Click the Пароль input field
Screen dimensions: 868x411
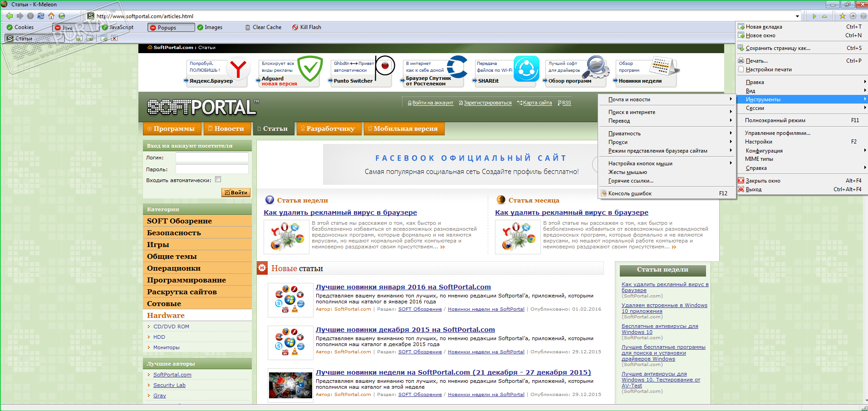[x=212, y=169]
